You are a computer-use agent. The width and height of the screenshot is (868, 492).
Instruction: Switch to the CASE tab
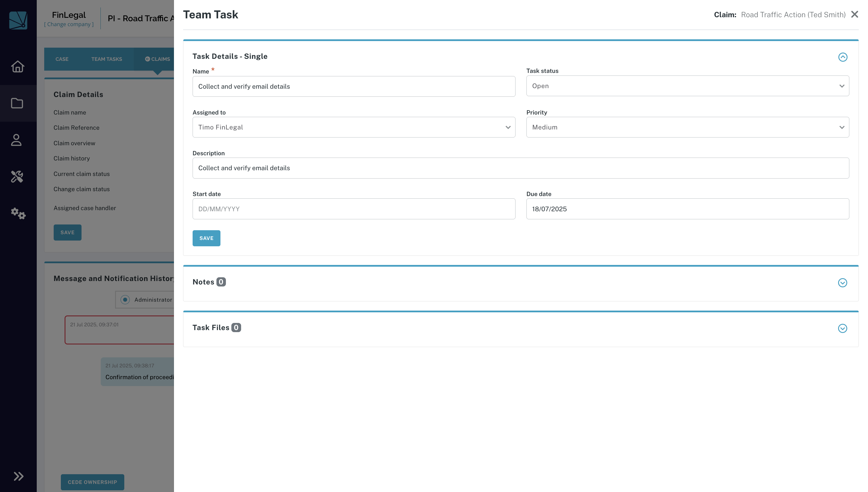(x=62, y=59)
